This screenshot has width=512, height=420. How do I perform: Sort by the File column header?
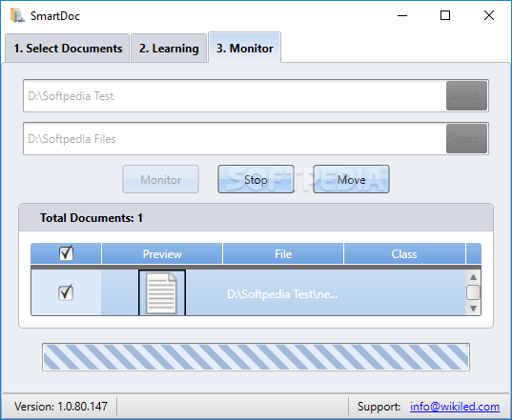coord(283,253)
